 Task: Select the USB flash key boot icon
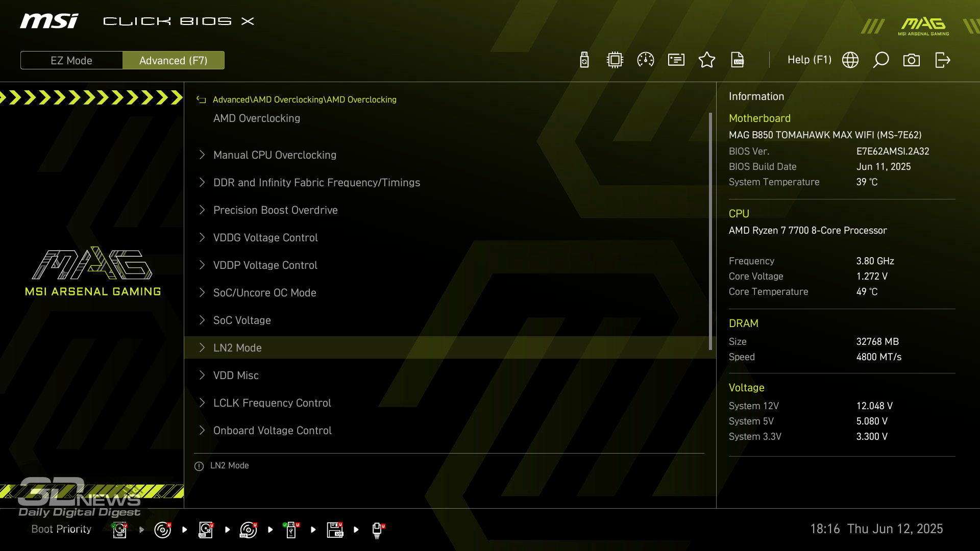[291, 530]
